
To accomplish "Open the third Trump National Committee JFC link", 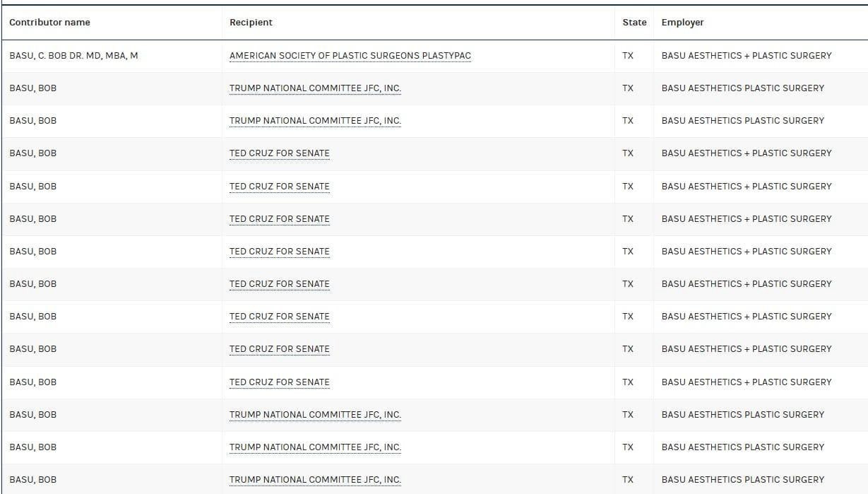I will [315, 414].
